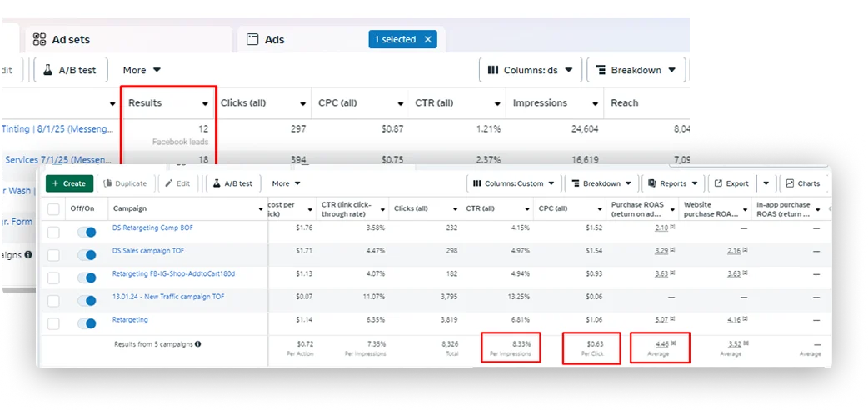Check the box for DS Sales campaign TOF
Image resolution: width=868 pixels, height=410 pixels.
[x=53, y=255]
